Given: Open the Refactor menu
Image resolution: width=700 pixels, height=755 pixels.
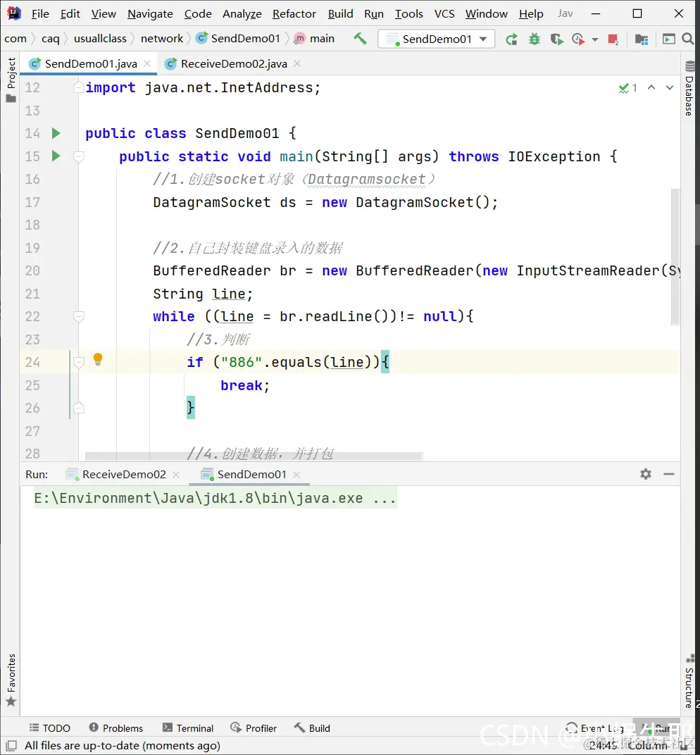Looking at the screenshot, I should tap(294, 14).
